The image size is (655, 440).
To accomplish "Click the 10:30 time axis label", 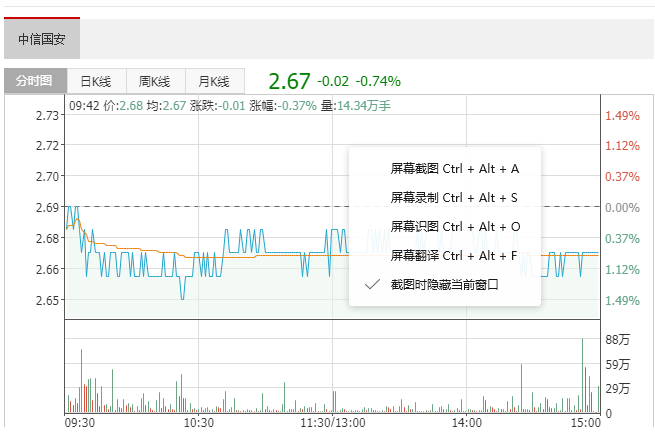I will click(x=198, y=423).
